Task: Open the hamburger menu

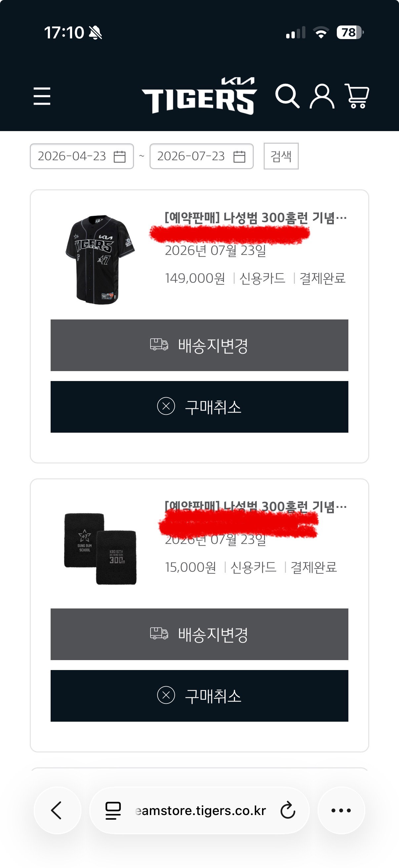Action: (42, 96)
